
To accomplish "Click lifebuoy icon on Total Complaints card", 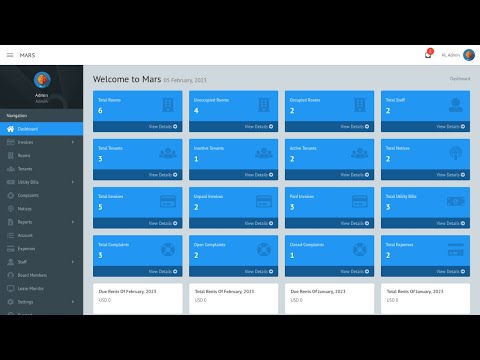I will 168,249.
